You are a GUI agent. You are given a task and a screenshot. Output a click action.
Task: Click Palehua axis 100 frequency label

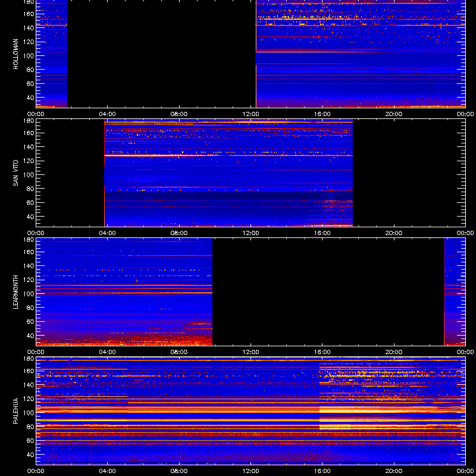tap(29, 413)
